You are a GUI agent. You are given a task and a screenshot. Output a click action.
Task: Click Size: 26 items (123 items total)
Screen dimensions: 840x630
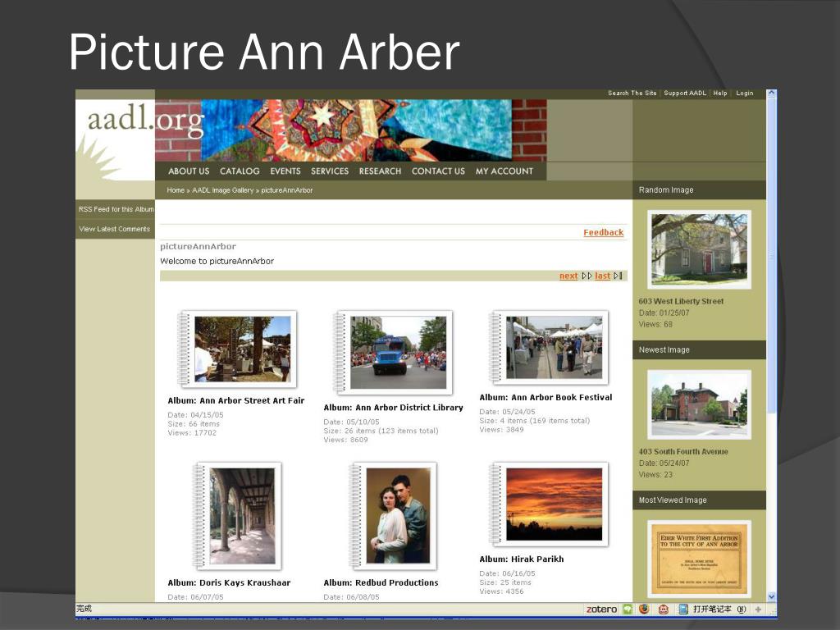click(381, 431)
